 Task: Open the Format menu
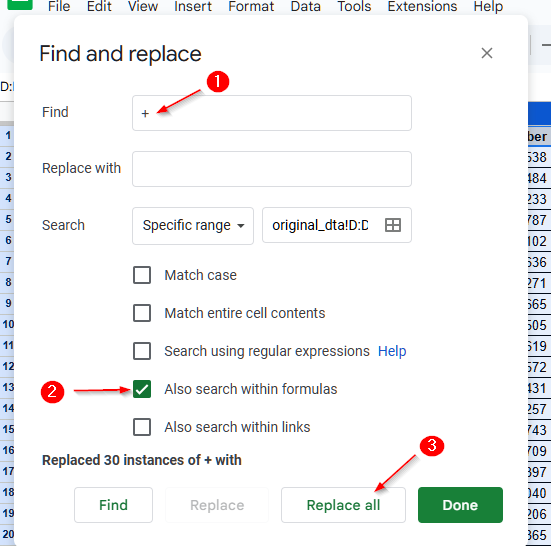[x=251, y=6]
